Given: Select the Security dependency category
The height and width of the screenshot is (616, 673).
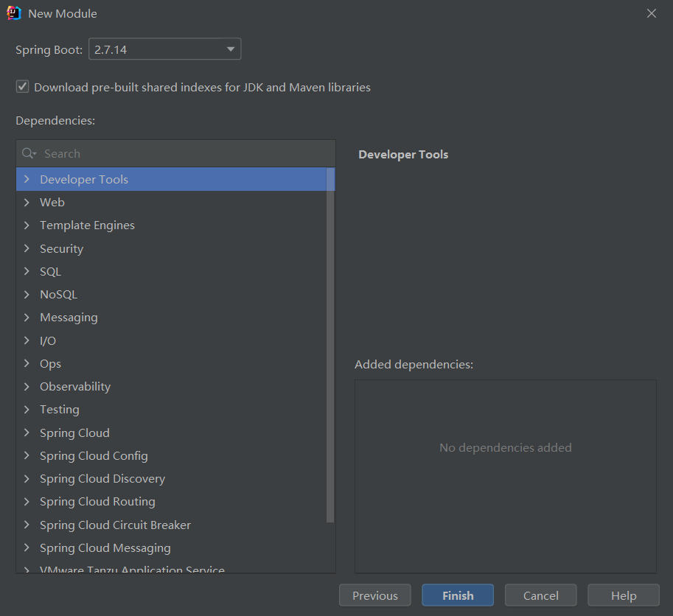Looking at the screenshot, I should (61, 249).
